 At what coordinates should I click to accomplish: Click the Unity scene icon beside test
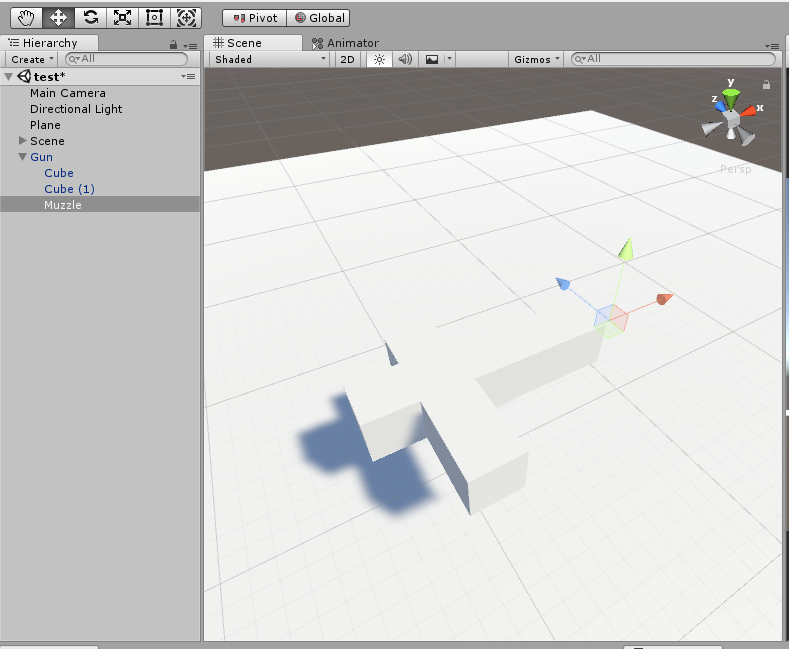(x=24, y=76)
